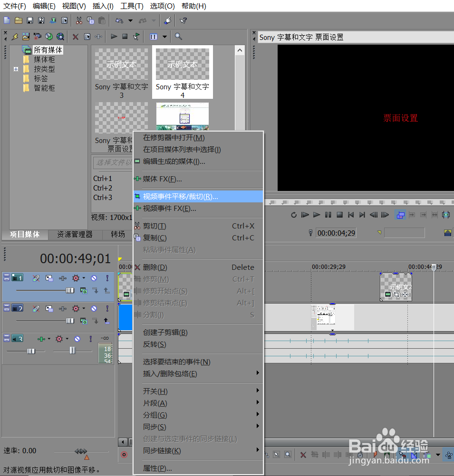Switch to the 转场 tab

point(117,234)
